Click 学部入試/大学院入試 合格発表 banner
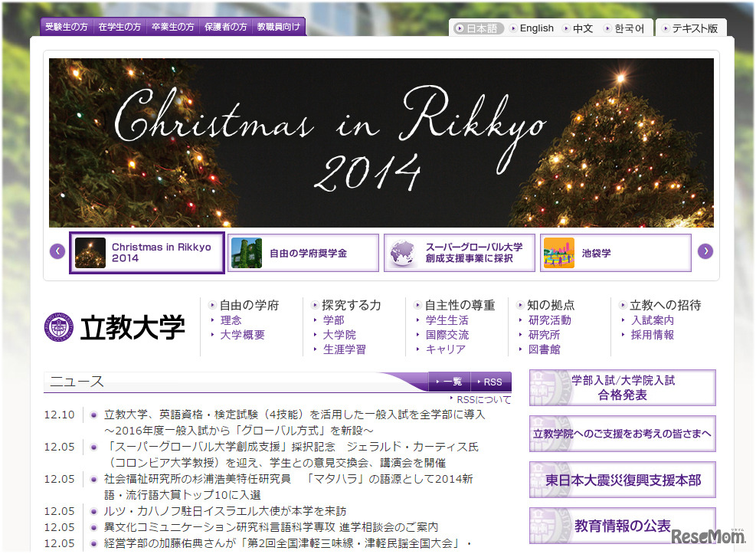Screen dimensions: 756x554 (x=623, y=388)
